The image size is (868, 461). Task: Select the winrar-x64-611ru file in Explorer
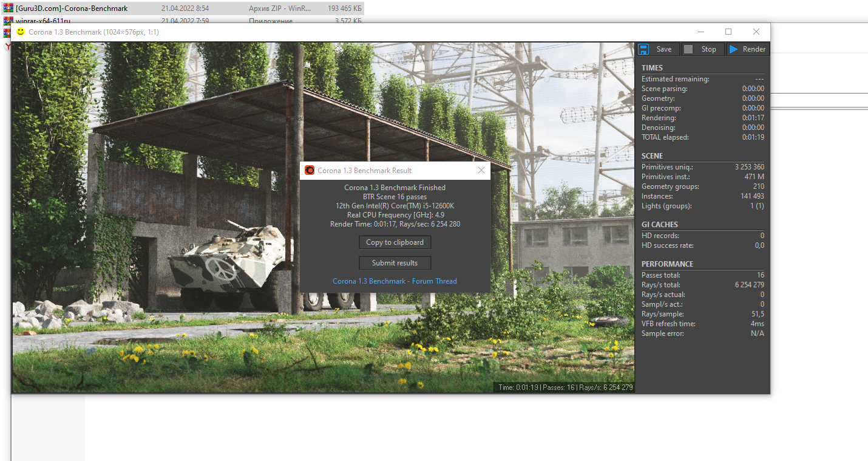43,21
